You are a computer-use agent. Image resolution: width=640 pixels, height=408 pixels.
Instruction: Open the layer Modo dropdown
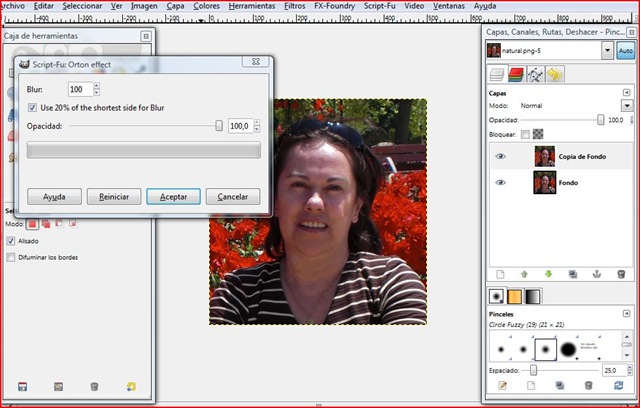click(627, 106)
